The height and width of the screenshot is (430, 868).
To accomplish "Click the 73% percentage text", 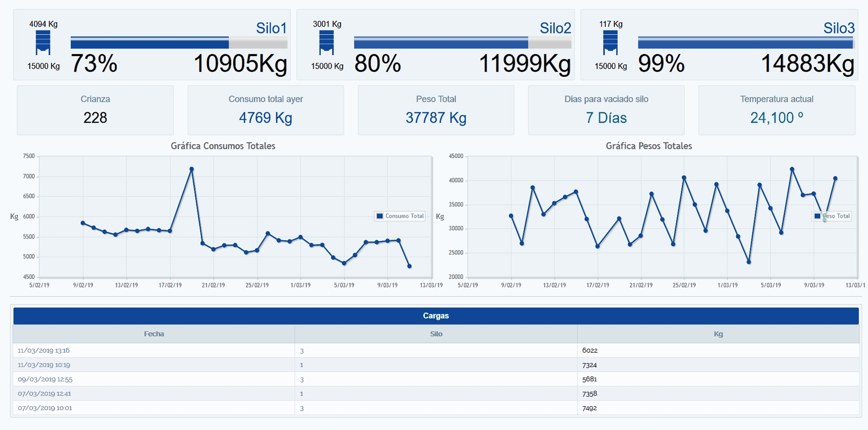I will click(x=94, y=63).
